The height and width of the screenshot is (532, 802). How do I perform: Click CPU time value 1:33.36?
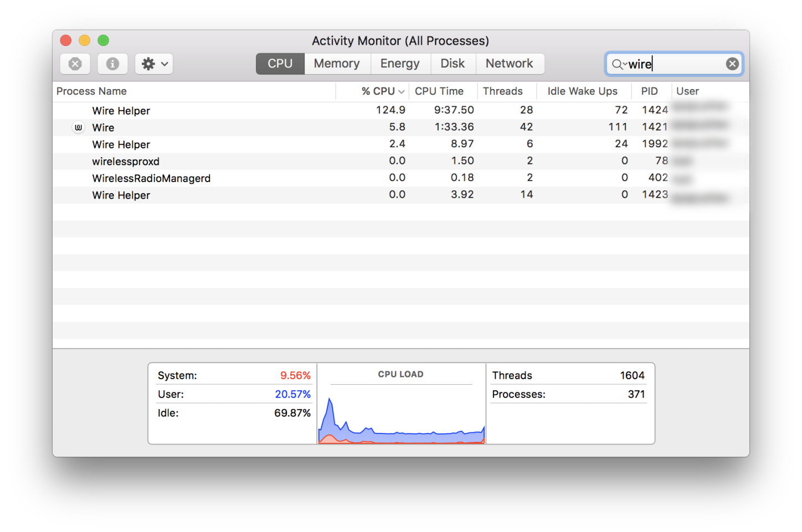click(454, 127)
